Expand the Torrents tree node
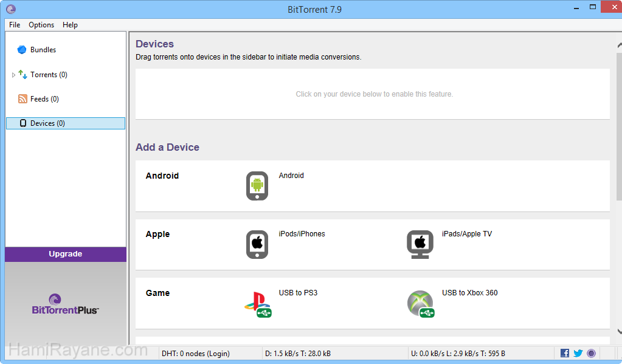 coord(13,75)
